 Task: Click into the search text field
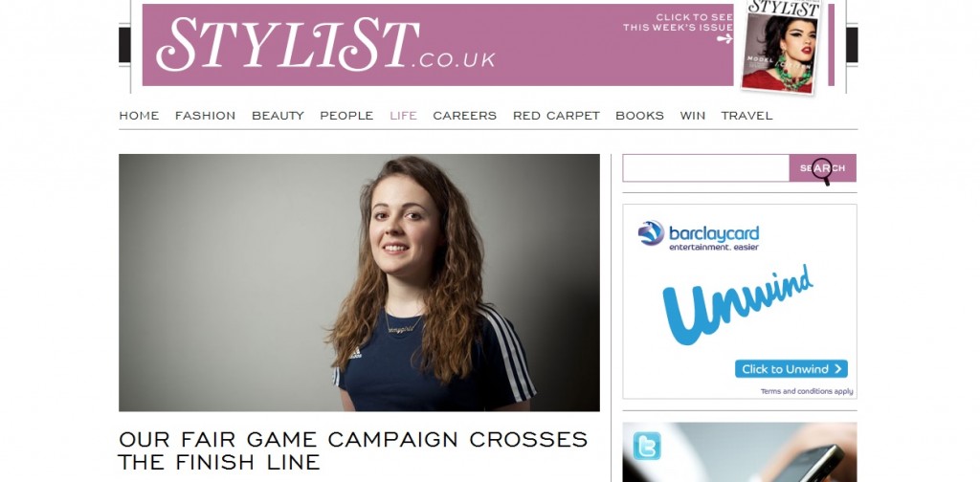point(705,168)
